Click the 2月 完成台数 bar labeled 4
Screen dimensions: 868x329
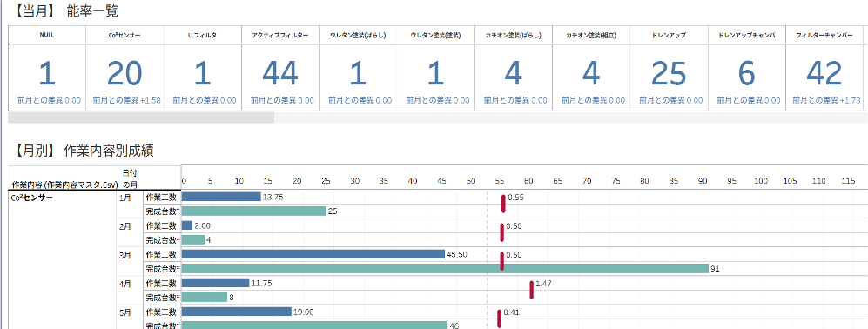point(193,240)
